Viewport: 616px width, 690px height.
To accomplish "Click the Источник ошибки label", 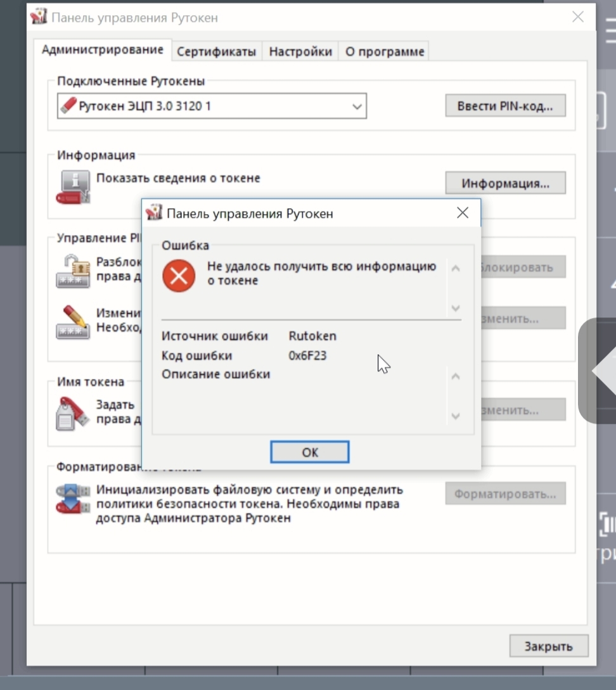I will click(x=215, y=336).
